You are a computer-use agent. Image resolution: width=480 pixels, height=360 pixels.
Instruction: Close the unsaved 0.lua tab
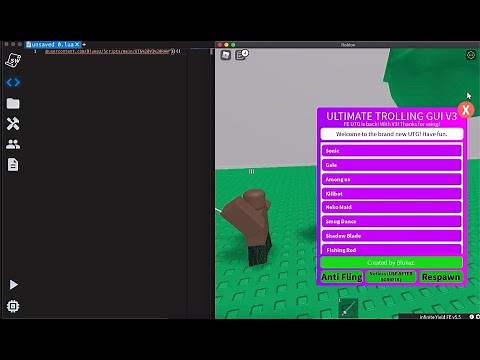(x=77, y=44)
